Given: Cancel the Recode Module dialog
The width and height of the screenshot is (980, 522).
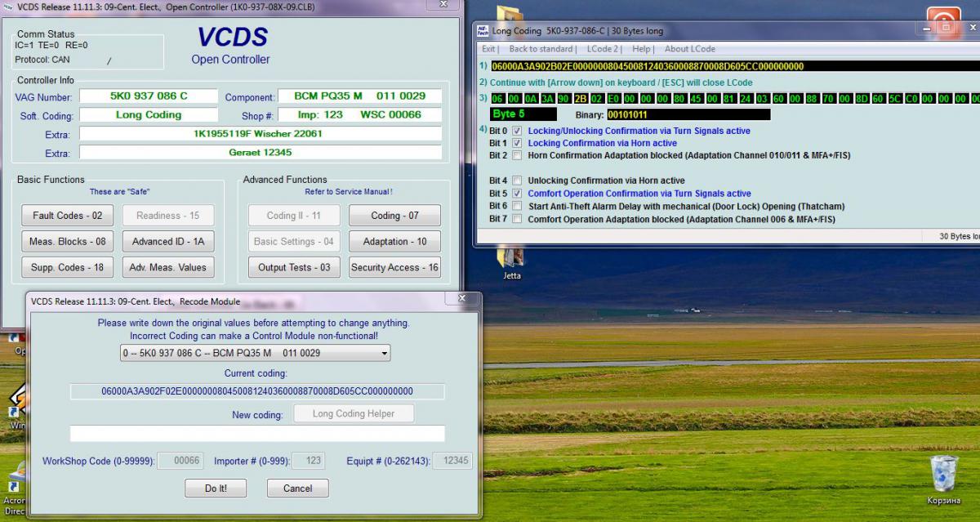Looking at the screenshot, I should 297,489.
